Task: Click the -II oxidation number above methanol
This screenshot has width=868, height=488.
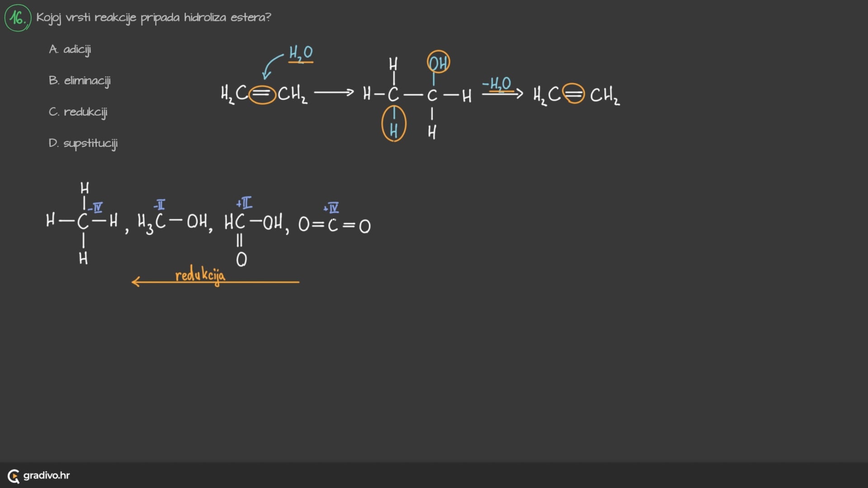Action: click(159, 205)
